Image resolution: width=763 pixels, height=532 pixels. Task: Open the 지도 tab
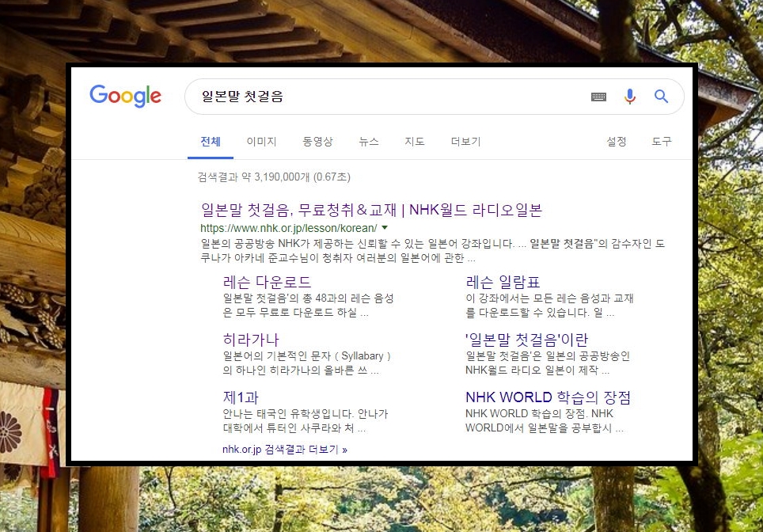pyautogui.click(x=415, y=142)
